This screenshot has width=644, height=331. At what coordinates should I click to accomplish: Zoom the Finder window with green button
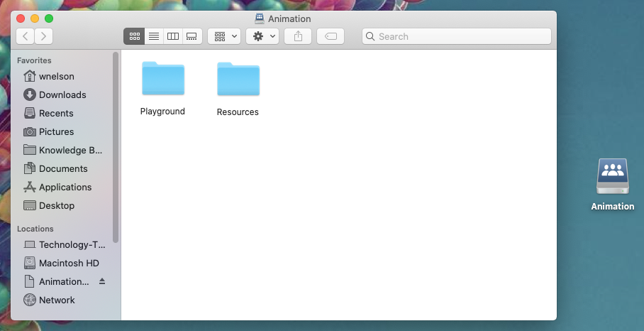pos(49,18)
